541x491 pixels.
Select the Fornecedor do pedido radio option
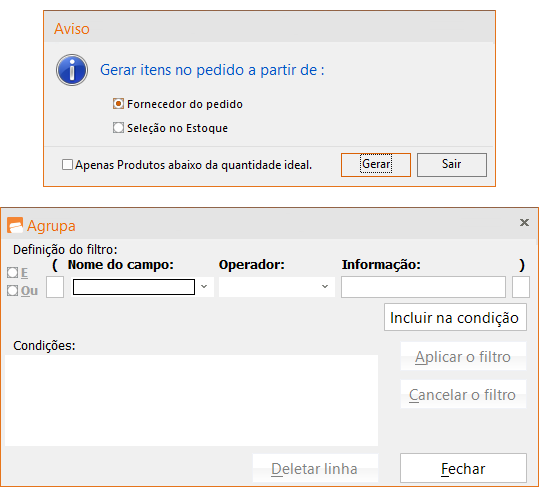click(118, 104)
